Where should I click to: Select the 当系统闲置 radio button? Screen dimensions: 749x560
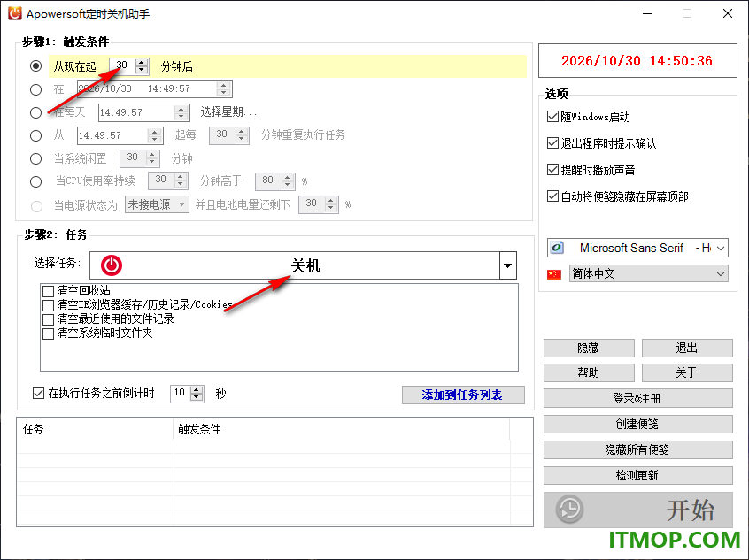pyautogui.click(x=35, y=158)
